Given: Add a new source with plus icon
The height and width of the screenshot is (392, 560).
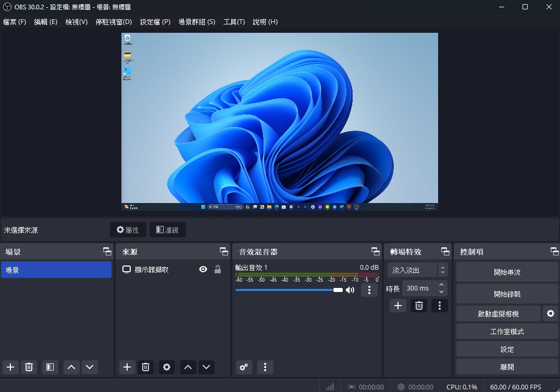Looking at the screenshot, I should pyautogui.click(x=127, y=367).
